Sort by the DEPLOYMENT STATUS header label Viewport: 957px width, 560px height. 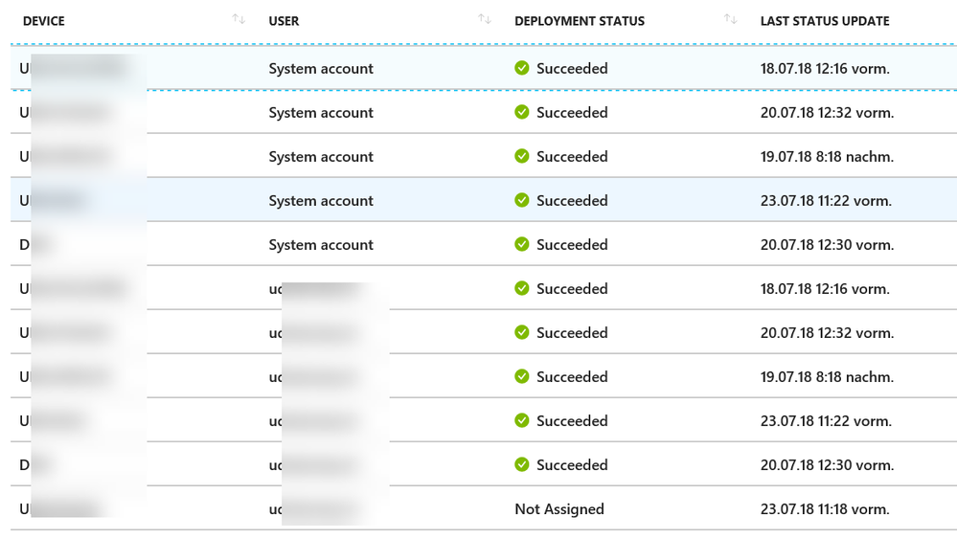click(x=579, y=20)
